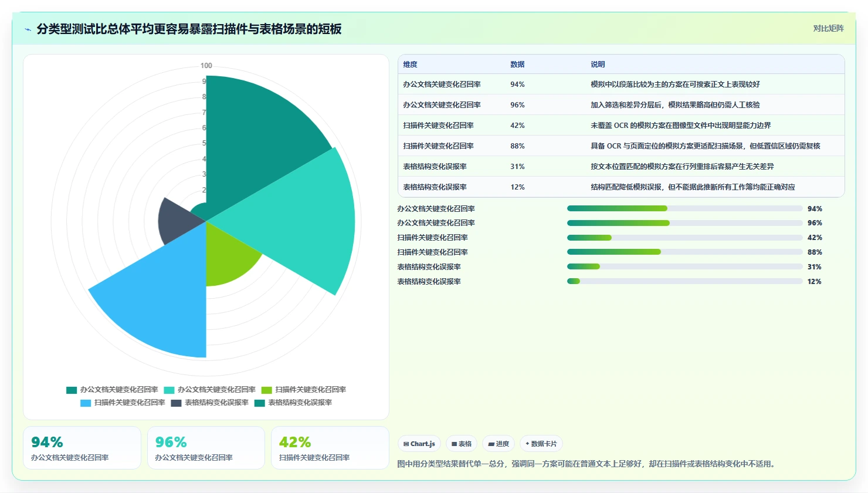Toggle the turquoise 办公文档关键变化召回率 legend swatch
868x493 pixels.
click(169, 390)
